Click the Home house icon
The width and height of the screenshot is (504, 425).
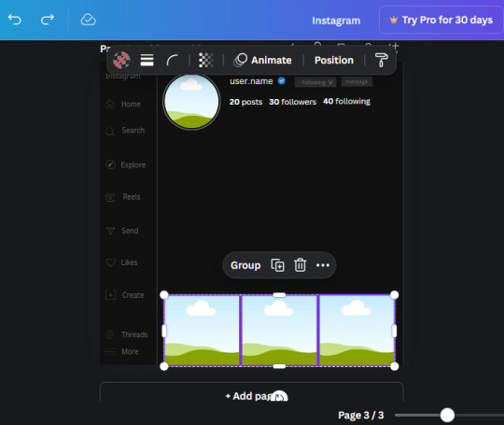tap(109, 105)
